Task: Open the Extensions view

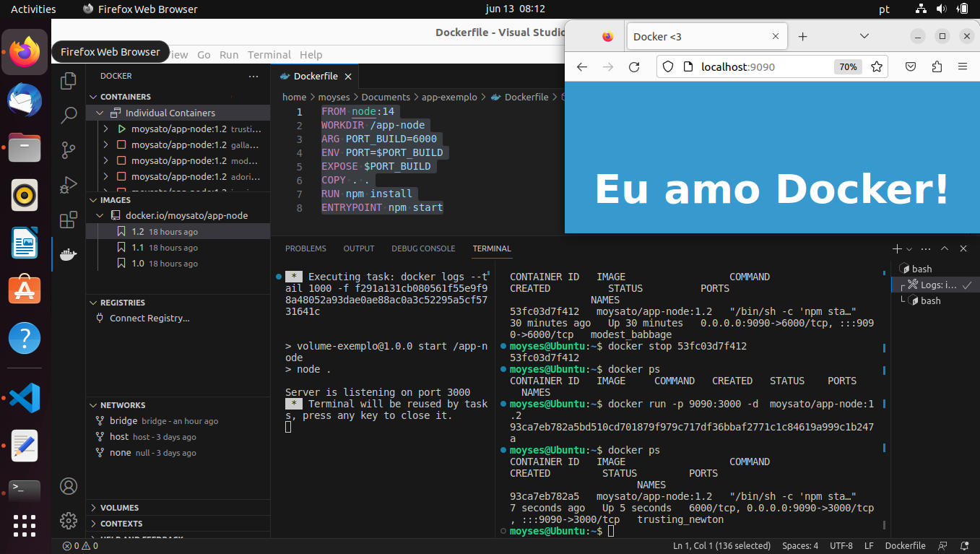Action: [x=69, y=220]
